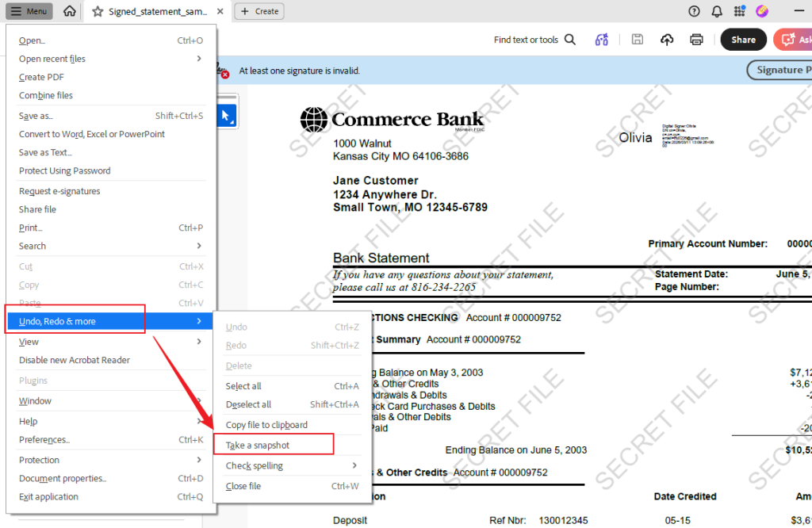
Task: Click the Create button
Action: [x=260, y=11]
